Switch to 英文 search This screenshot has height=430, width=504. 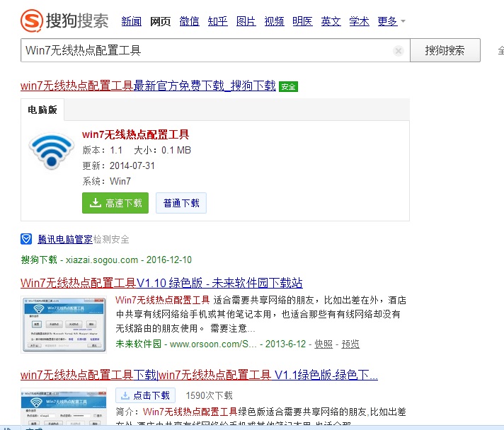[331, 21]
